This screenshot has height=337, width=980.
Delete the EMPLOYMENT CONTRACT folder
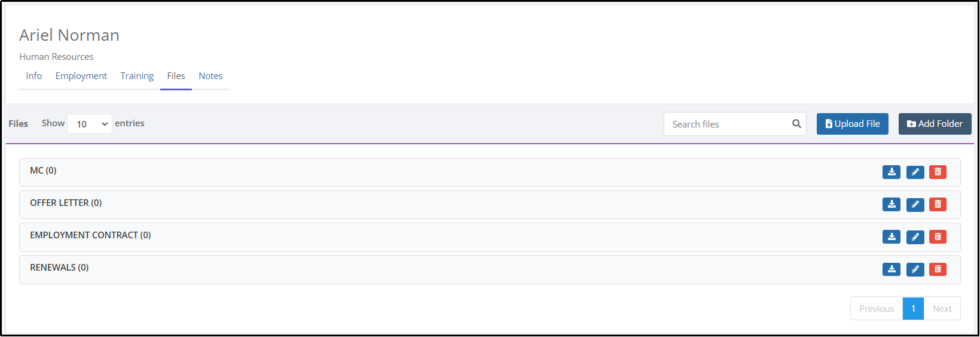(938, 236)
